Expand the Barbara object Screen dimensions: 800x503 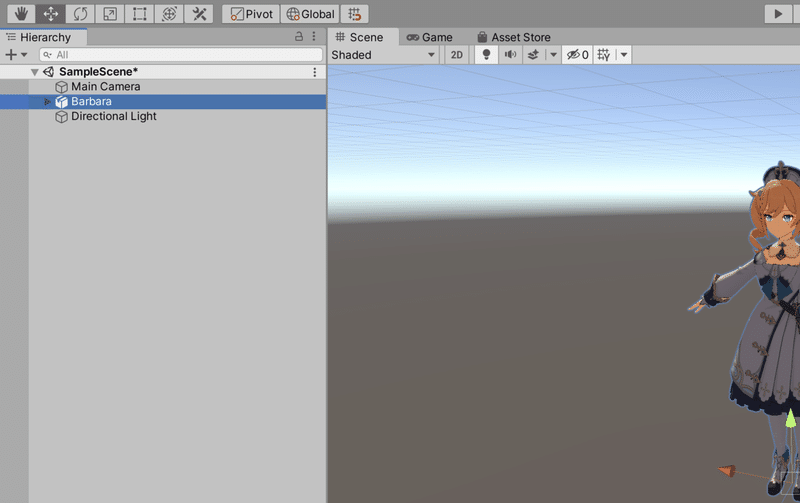point(47,102)
